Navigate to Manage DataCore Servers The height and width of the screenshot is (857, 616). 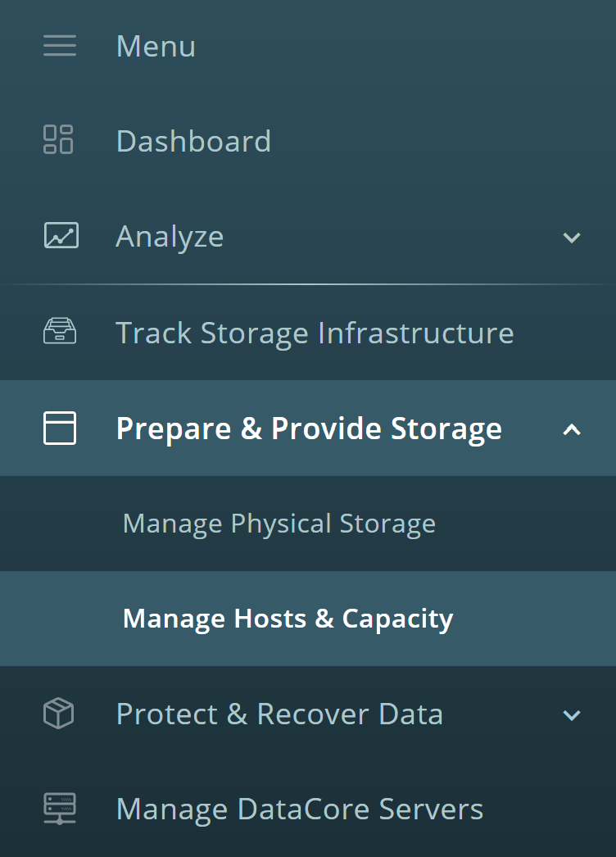(x=300, y=809)
